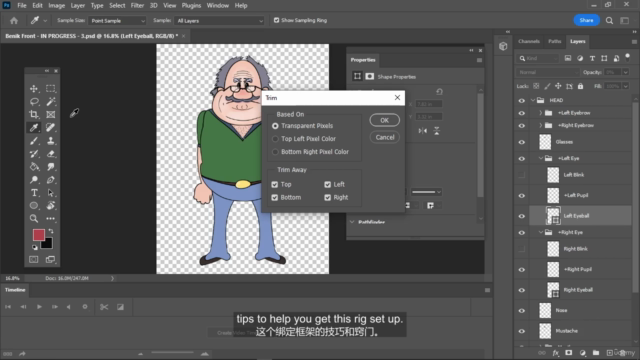Select the Frame tool

[x=51, y=115]
